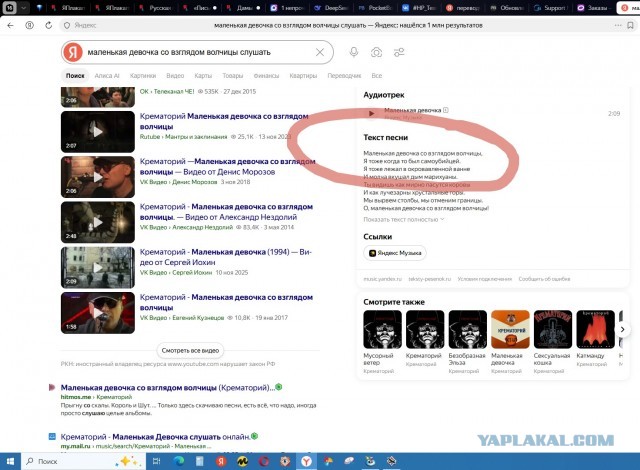Open the Opera icon on the taskbar

[x=264, y=461]
